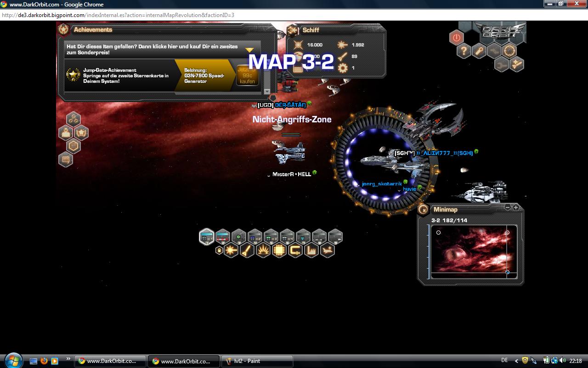The height and width of the screenshot is (368, 588).
Task: Open the factory tech category icon
Action: [311, 250]
